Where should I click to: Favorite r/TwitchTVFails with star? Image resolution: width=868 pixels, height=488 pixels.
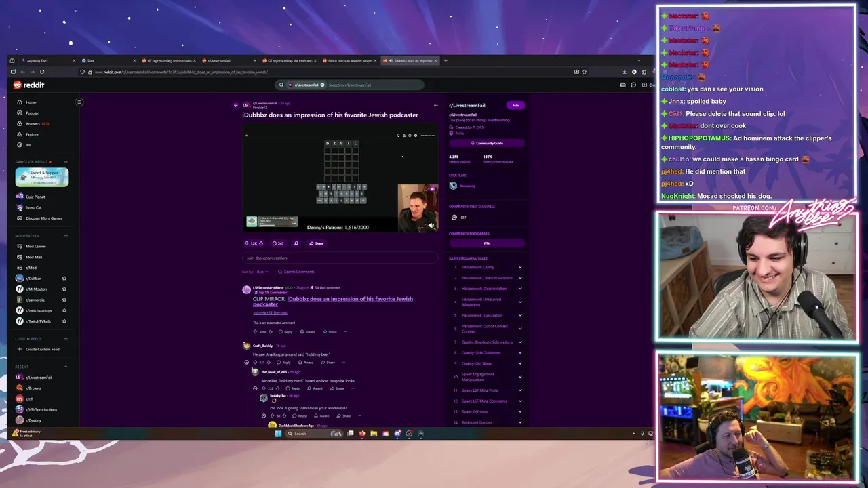coord(64,321)
